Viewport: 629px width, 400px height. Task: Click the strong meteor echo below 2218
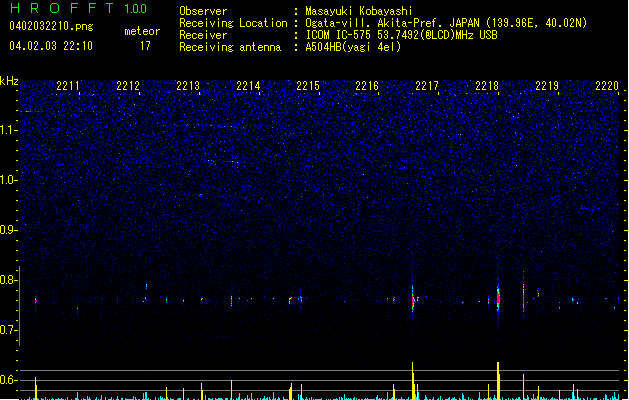point(498,298)
